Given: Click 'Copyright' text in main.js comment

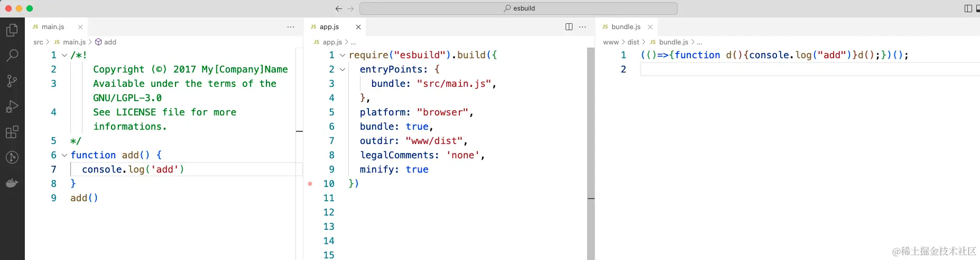Looking at the screenshot, I should [118, 69].
